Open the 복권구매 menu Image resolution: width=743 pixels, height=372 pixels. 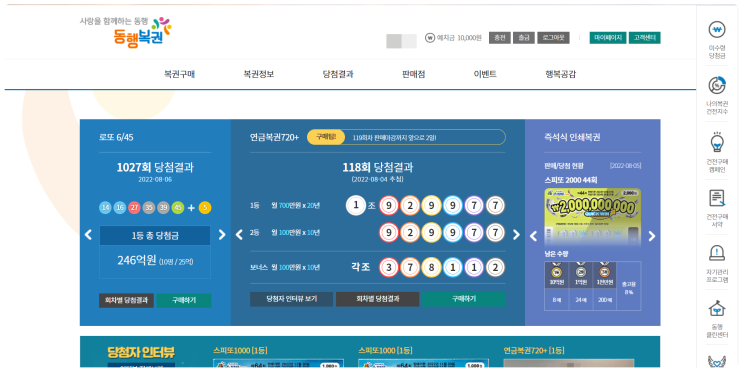coord(180,74)
